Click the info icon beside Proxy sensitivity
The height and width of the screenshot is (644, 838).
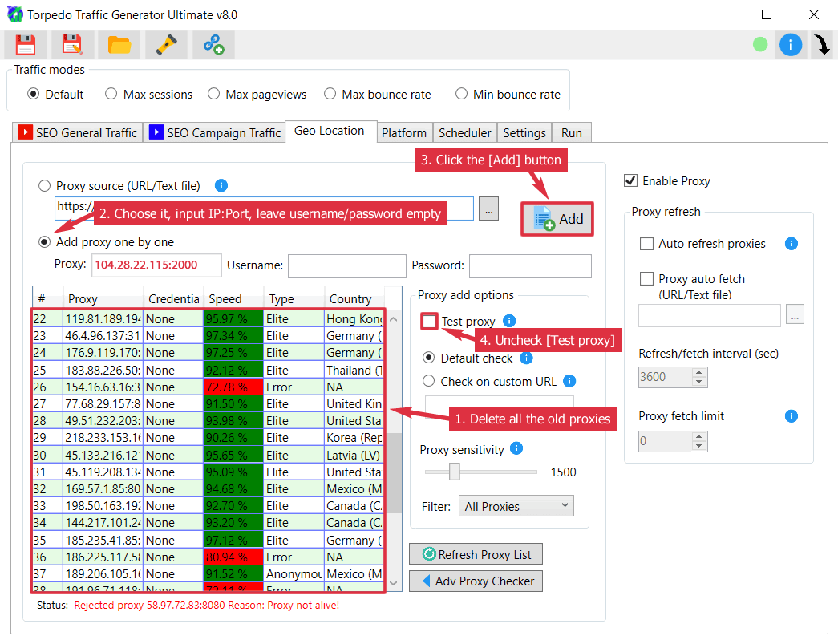click(x=516, y=448)
